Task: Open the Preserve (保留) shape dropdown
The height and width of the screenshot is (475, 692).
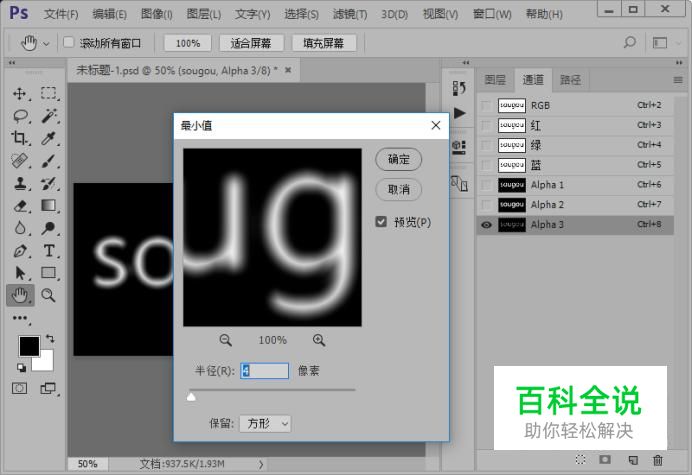Action: click(265, 424)
